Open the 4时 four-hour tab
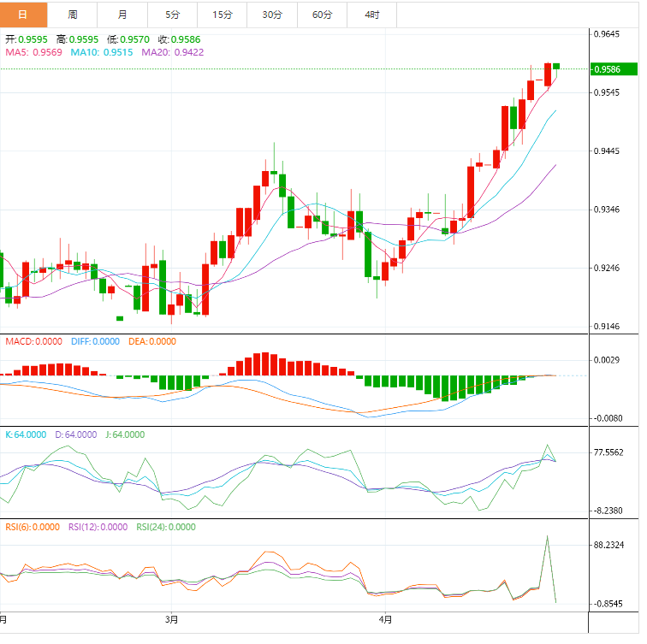The width and height of the screenshot is (647, 644). [372, 15]
